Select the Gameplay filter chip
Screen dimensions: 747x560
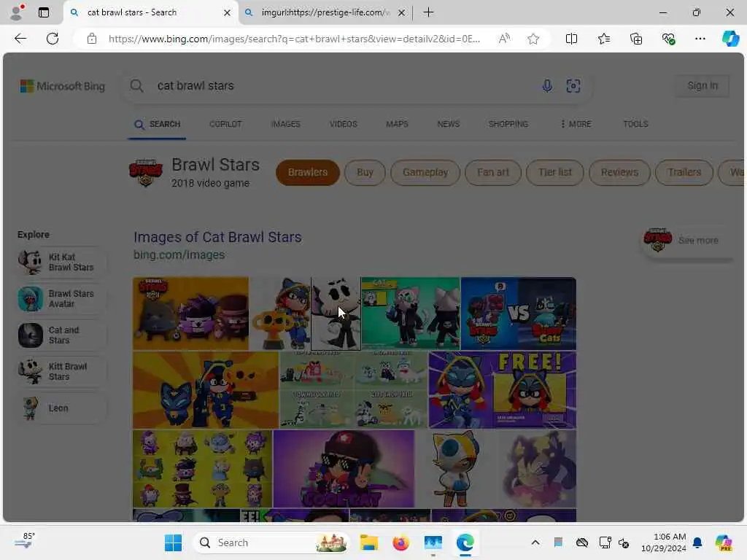coord(425,172)
